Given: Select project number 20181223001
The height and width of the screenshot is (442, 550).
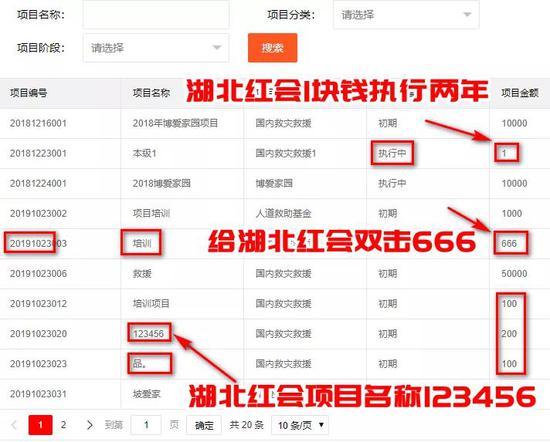Looking at the screenshot, I should coord(38,153).
